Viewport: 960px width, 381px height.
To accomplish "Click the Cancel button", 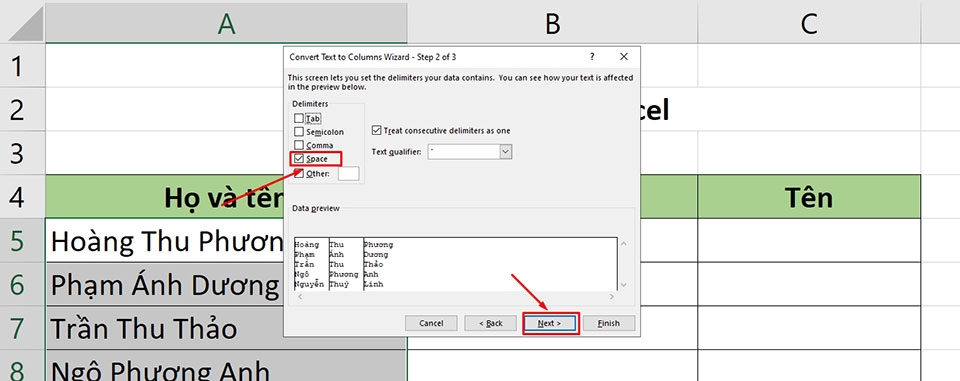I will pyautogui.click(x=431, y=323).
